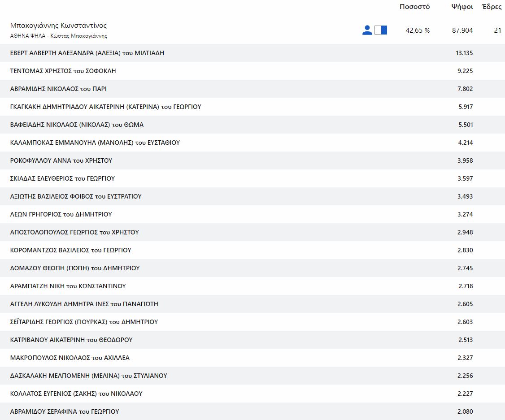Click the 42,65 % percentage value
The width and height of the screenshot is (505, 420).
click(x=418, y=30)
